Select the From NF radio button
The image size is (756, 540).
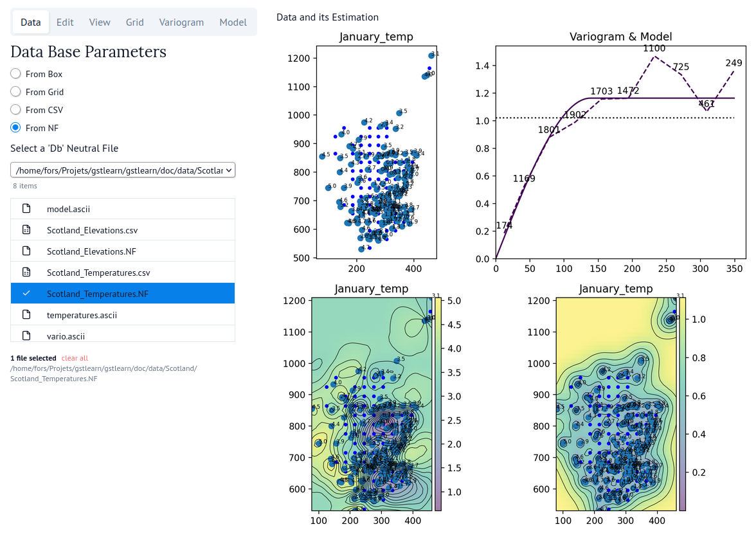[x=16, y=128]
